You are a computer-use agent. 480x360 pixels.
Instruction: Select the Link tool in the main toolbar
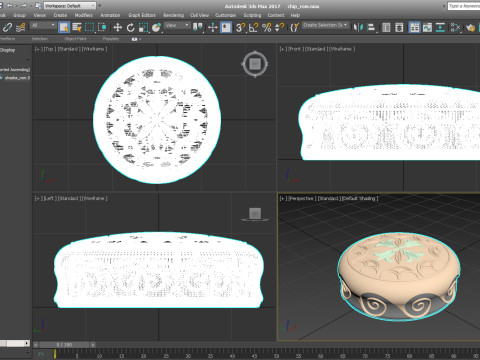point(7,27)
